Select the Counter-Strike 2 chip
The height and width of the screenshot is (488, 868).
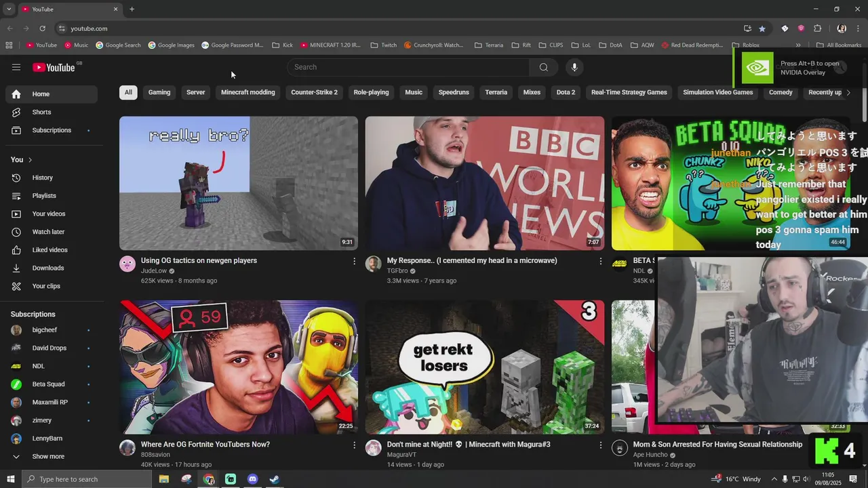pyautogui.click(x=314, y=92)
